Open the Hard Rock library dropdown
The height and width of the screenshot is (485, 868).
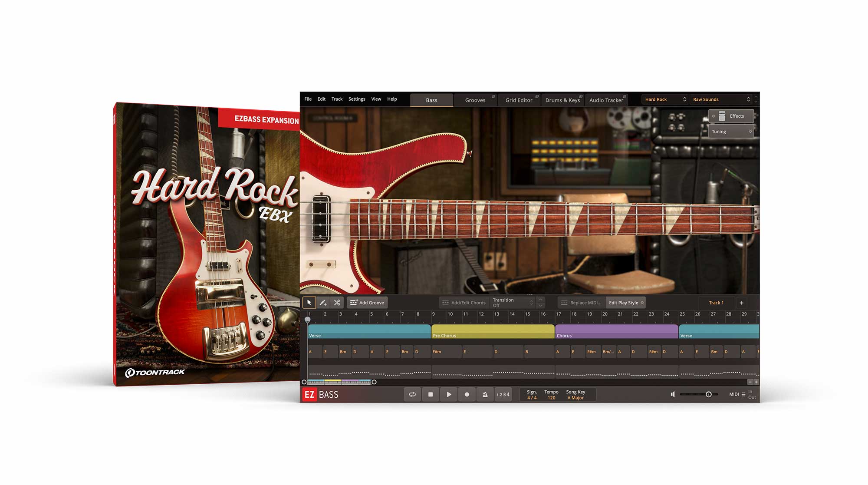point(665,99)
